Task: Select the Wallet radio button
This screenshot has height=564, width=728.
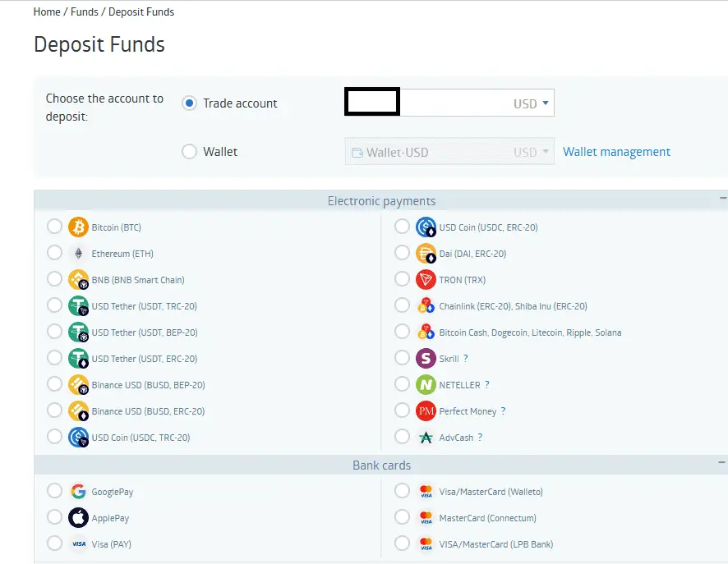Action: [189, 151]
